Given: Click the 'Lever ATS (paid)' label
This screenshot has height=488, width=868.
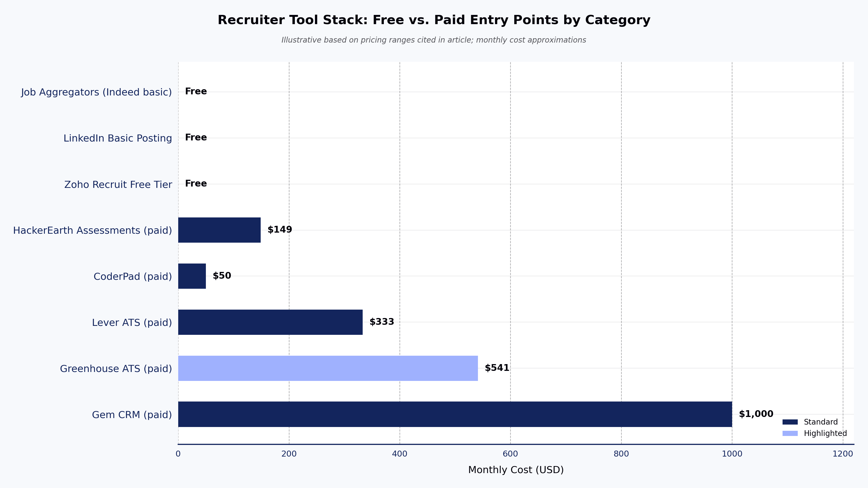Looking at the screenshot, I should (132, 323).
